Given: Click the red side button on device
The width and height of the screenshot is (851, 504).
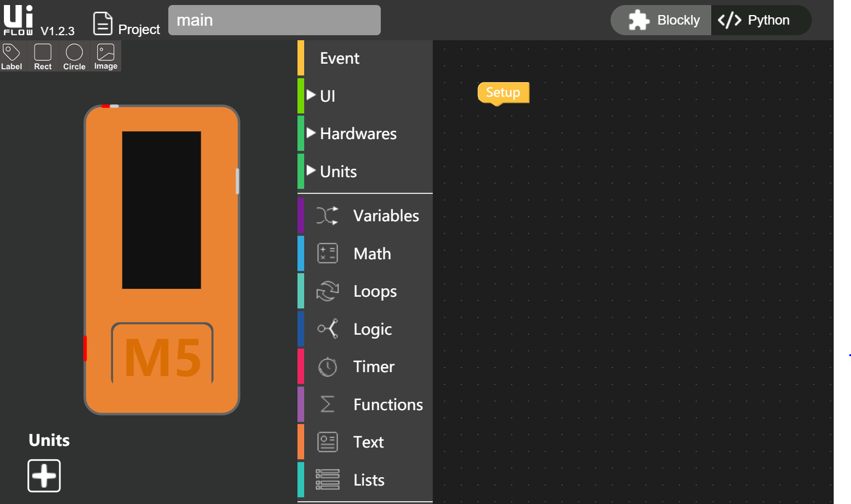Looking at the screenshot, I should point(86,348).
